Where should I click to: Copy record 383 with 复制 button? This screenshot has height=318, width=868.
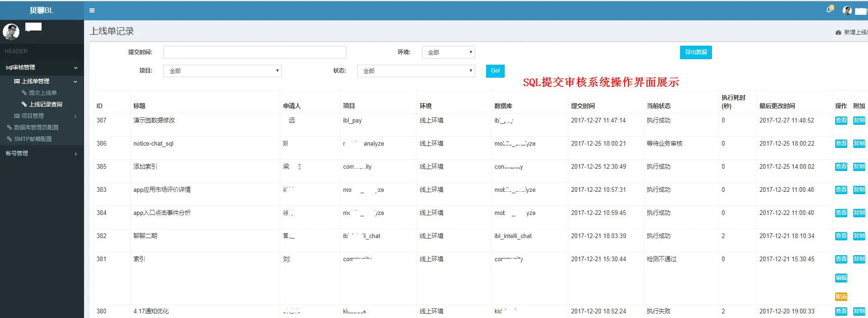pyautogui.click(x=859, y=190)
